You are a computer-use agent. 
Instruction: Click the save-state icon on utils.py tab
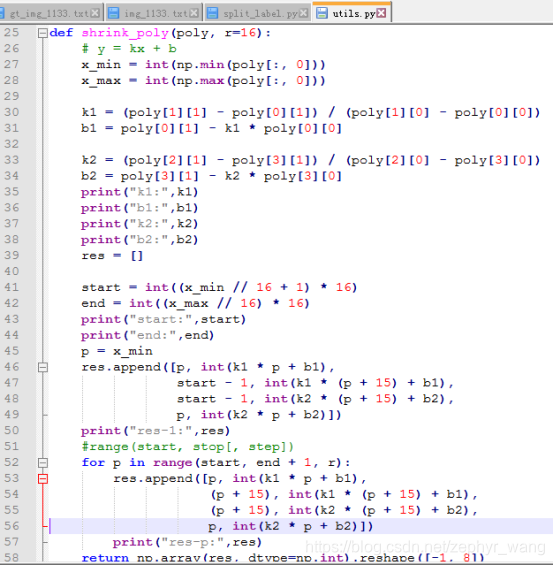(x=322, y=13)
